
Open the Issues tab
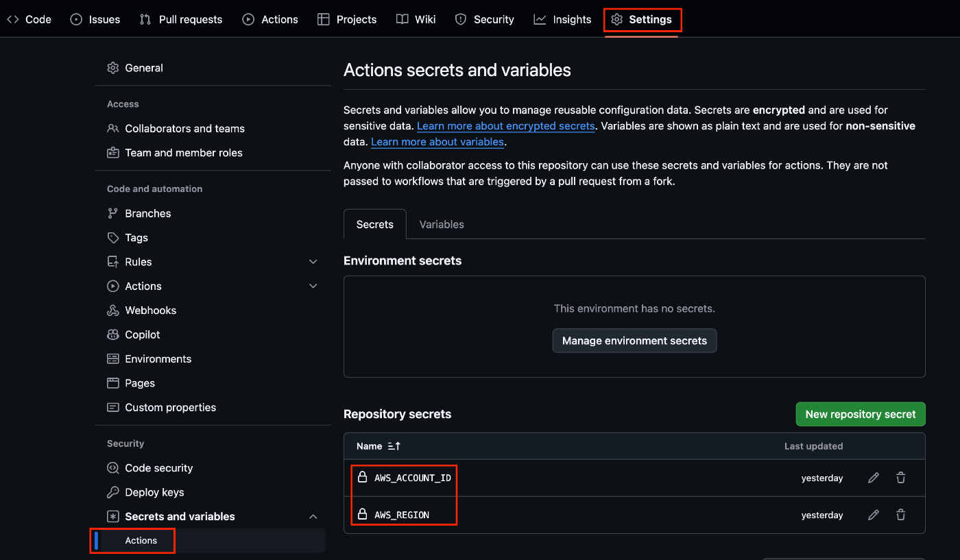coord(95,19)
